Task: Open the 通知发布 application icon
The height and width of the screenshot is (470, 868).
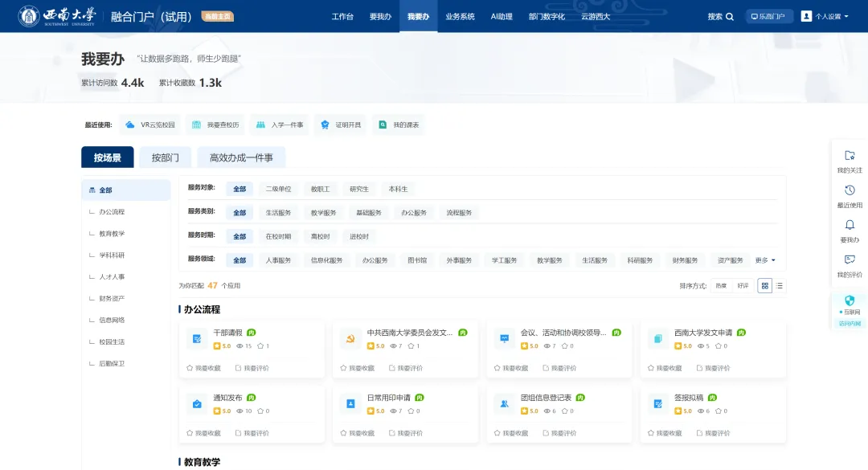Action: (x=196, y=404)
